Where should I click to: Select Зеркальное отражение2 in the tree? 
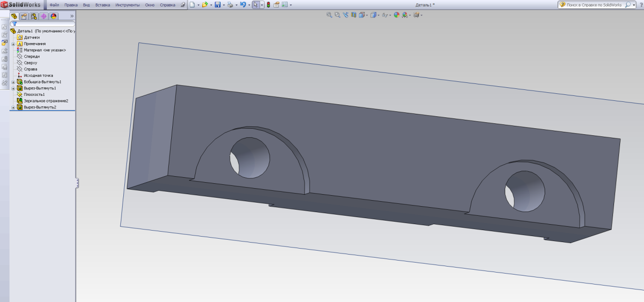[x=45, y=101]
